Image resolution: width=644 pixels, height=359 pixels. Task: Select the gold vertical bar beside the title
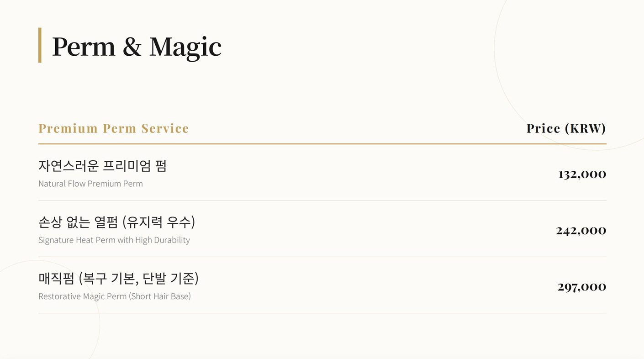[40, 45]
